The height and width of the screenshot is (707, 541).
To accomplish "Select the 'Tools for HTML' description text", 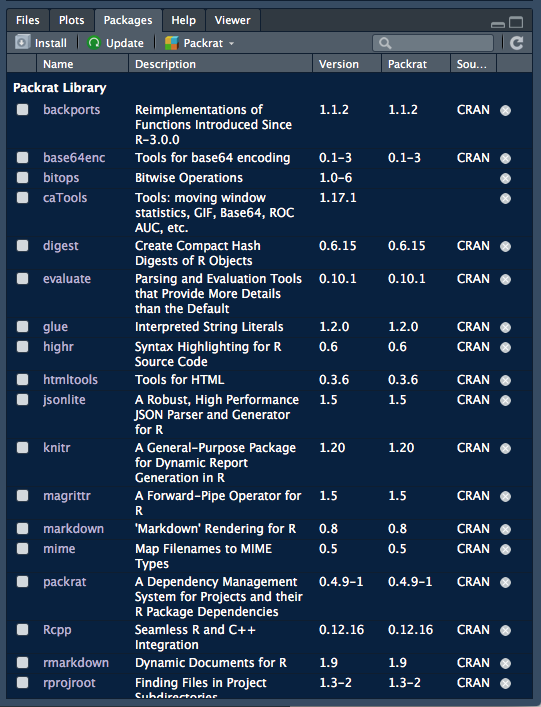I will pyautogui.click(x=179, y=380).
